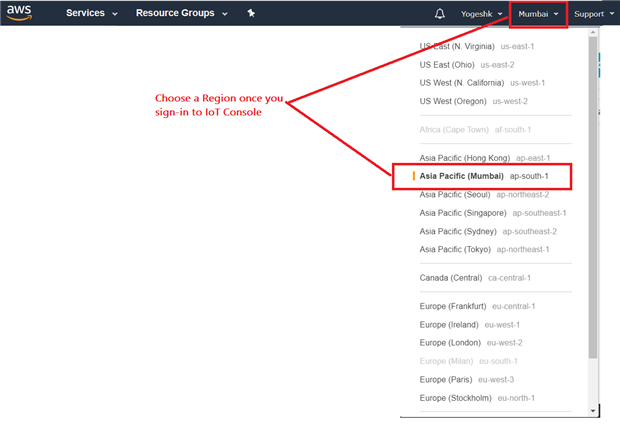Open the notifications bell icon
This screenshot has height=430, width=620.
[440, 14]
